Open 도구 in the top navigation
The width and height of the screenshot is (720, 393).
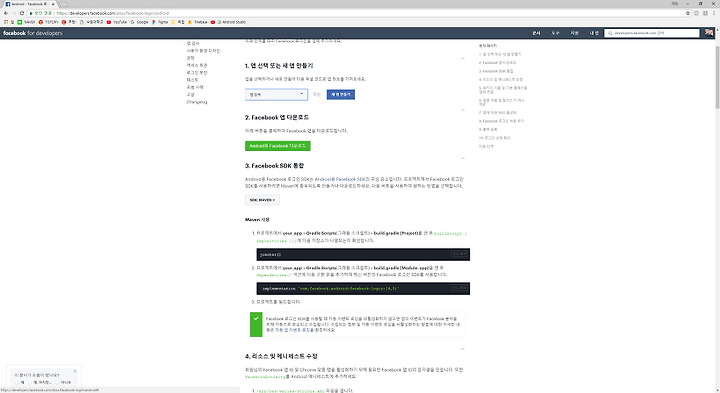click(x=555, y=33)
